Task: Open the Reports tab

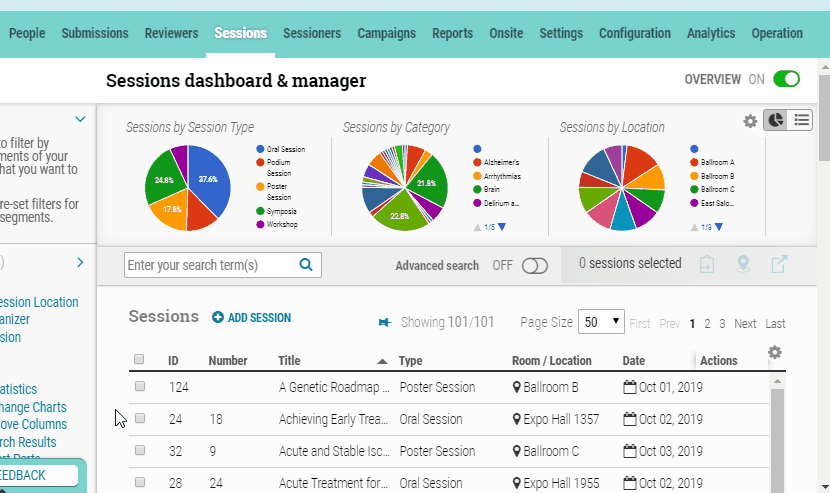Action: coord(453,33)
